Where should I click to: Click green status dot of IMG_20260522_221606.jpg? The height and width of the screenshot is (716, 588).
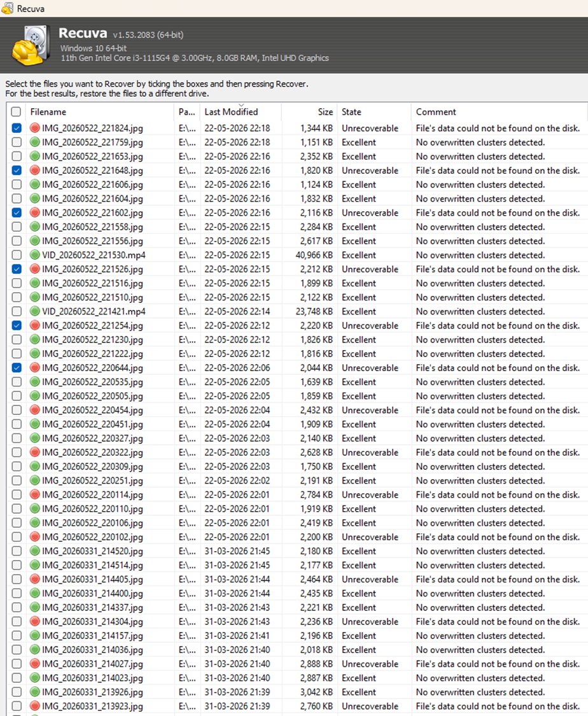pos(35,185)
